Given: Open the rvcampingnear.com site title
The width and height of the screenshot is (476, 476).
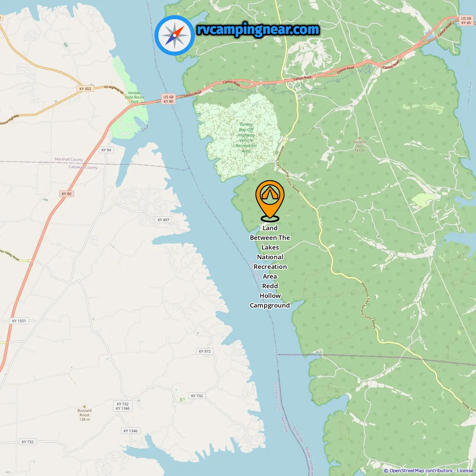Looking at the screenshot, I should (x=258, y=30).
